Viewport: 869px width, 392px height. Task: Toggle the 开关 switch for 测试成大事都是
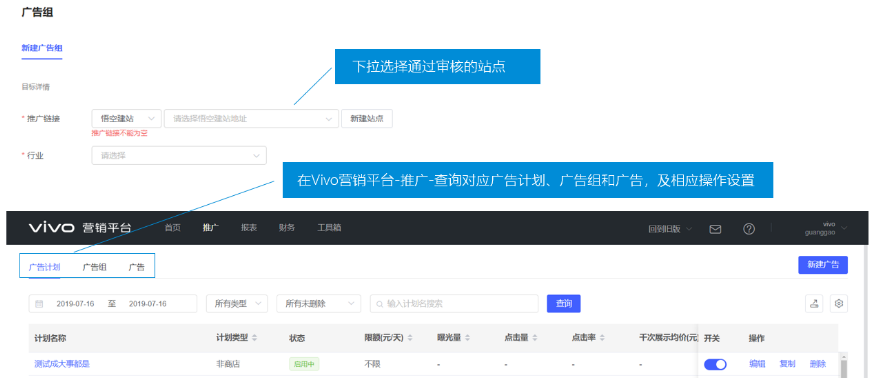715,364
